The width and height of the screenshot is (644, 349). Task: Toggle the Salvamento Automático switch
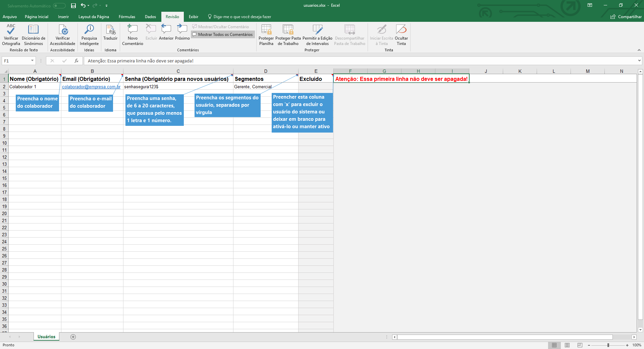click(x=59, y=6)
